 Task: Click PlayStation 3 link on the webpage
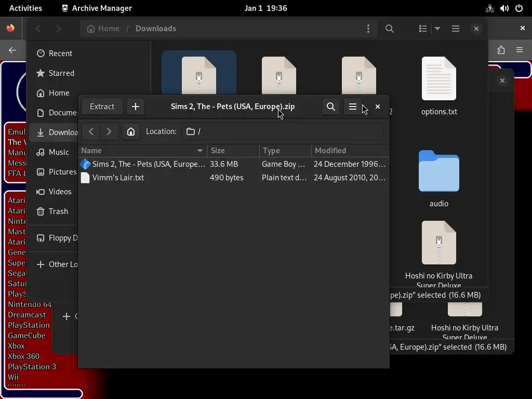pyautogui.click(x=32, y=367)
